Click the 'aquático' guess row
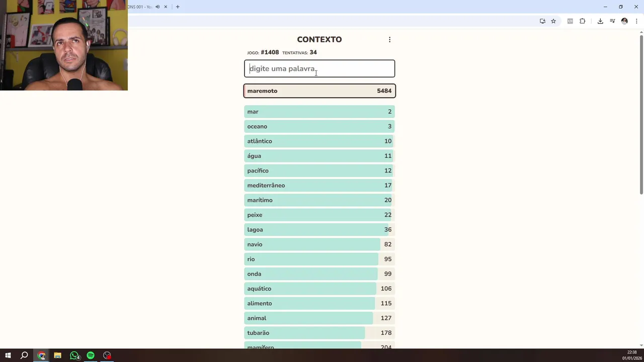This screenshot has height=362, width=644. tap(319, 289)
